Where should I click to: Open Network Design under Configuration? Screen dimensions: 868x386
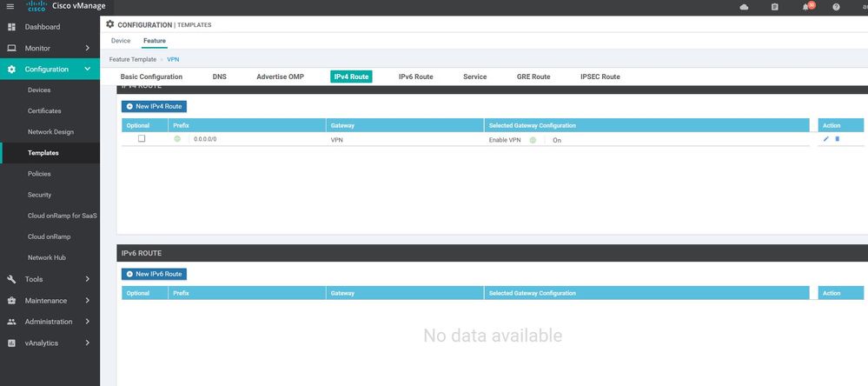coord(50,132)
